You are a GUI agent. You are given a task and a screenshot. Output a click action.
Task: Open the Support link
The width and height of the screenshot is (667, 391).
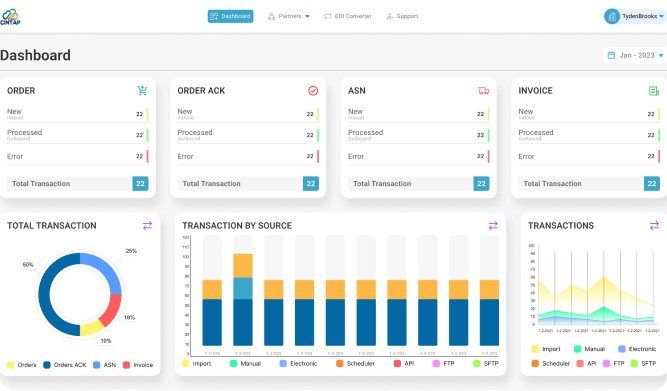pos(402,16)
